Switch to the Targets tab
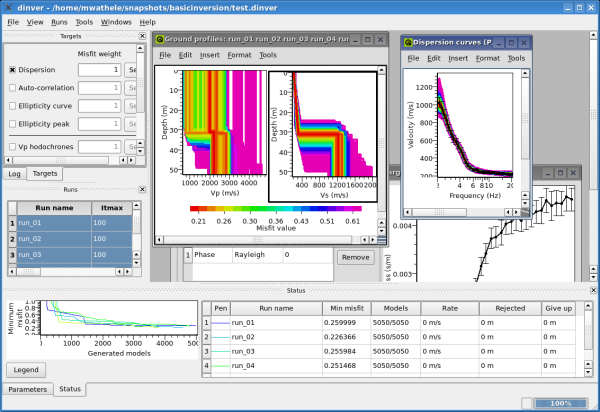The width and height of the screenshot is (600, 412). pyautogui.click(x=45, y=174)
